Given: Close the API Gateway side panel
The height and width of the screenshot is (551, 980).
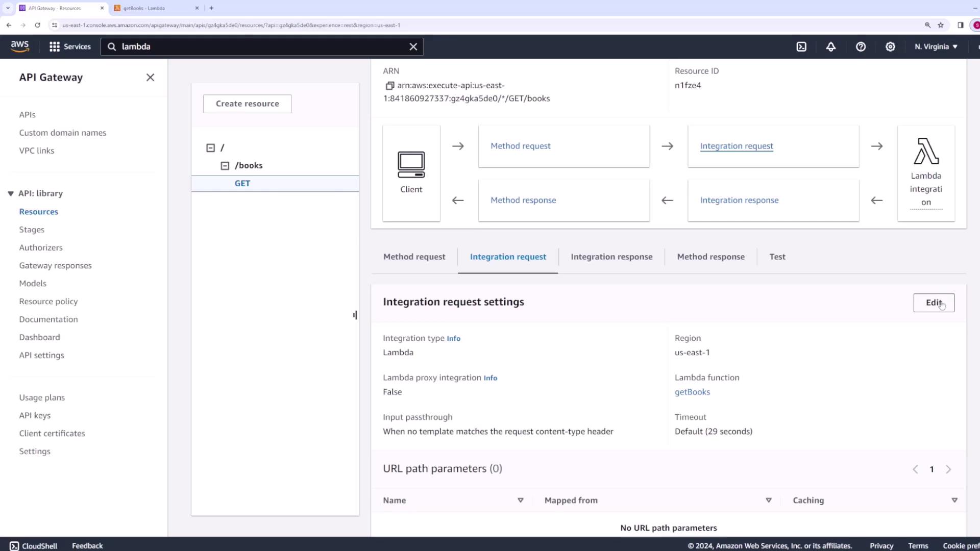Looking at the screenshot, I should click(x=150, y=78).
